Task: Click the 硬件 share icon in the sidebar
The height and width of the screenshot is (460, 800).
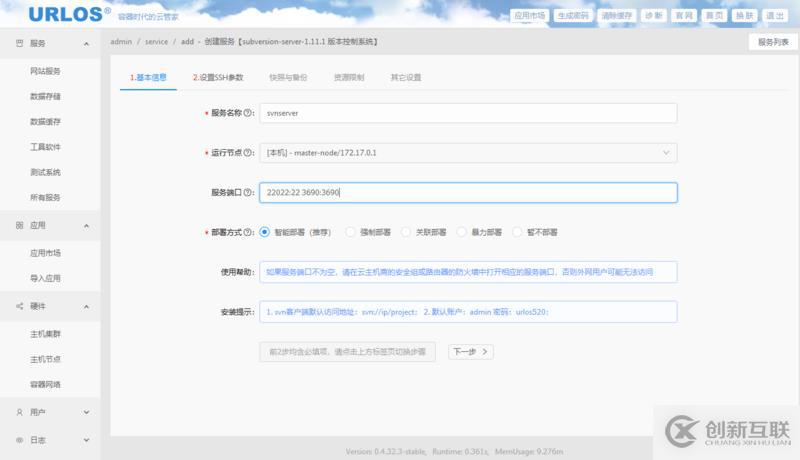Action: [19, 306]
